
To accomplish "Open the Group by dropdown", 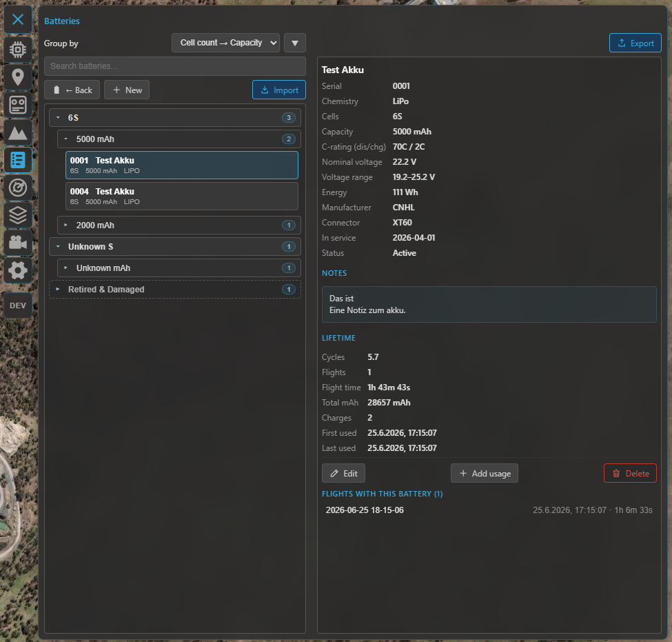I will (x=225, y=43).
